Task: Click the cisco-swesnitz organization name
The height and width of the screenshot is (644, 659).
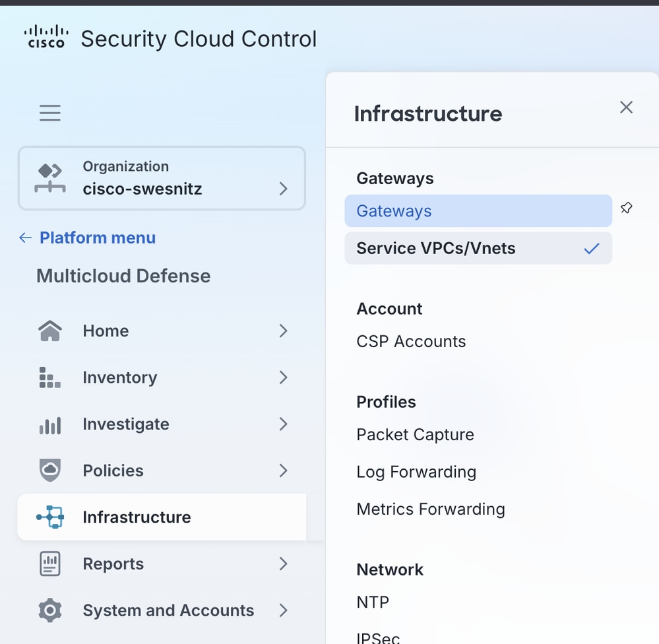Action: [142, 189]
